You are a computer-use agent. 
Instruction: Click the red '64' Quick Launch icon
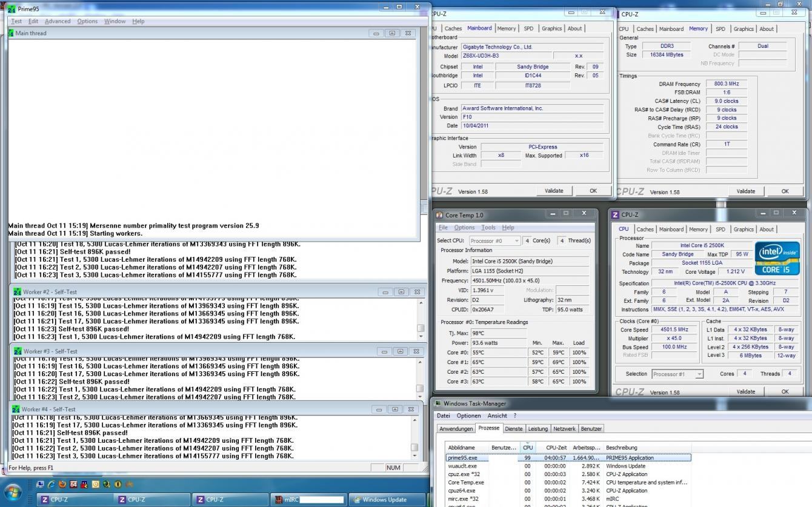[73, 484]
